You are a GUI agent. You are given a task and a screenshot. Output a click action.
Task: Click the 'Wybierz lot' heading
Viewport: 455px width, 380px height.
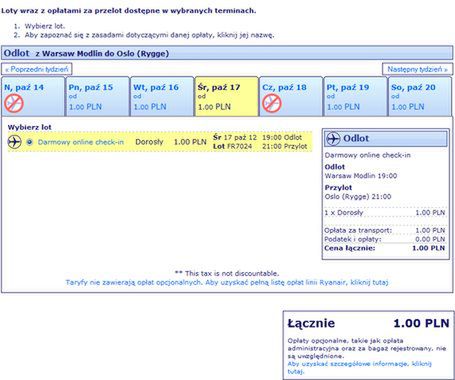pos(30,127)
